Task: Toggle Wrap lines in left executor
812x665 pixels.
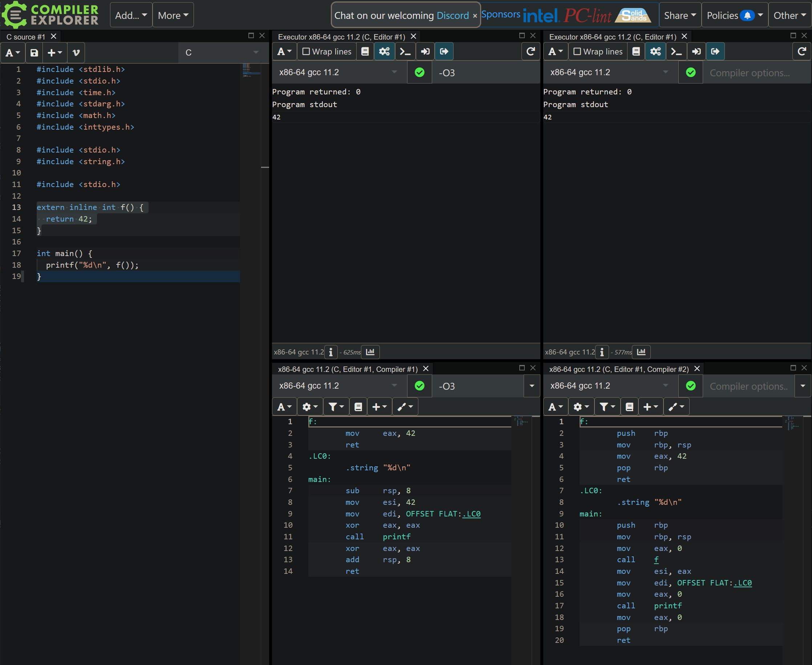Action: coord(327,51)
